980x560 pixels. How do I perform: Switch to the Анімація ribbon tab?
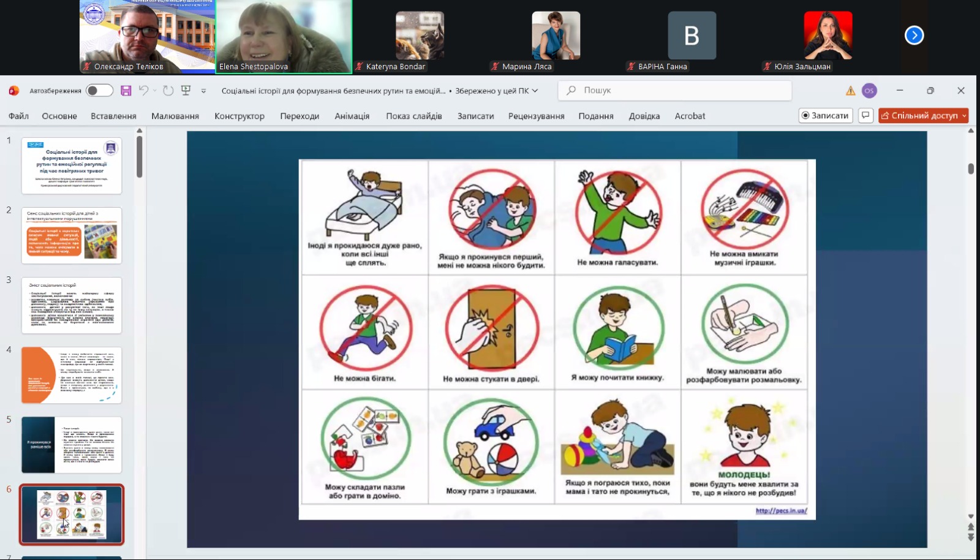point(352,116)
